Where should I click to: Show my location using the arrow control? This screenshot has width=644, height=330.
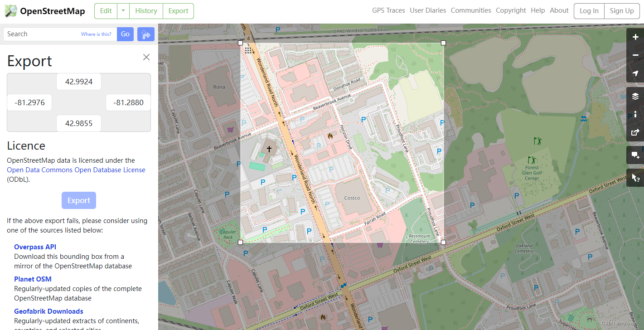(635, 73)
